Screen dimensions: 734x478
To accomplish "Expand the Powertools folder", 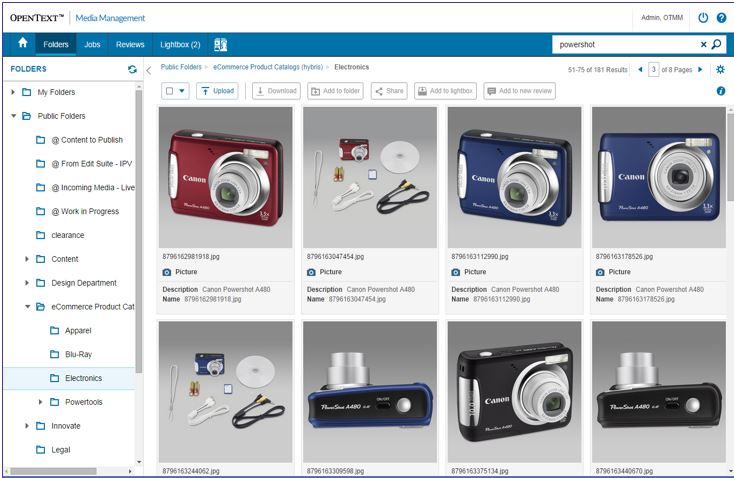I will [x=40, y=402].
